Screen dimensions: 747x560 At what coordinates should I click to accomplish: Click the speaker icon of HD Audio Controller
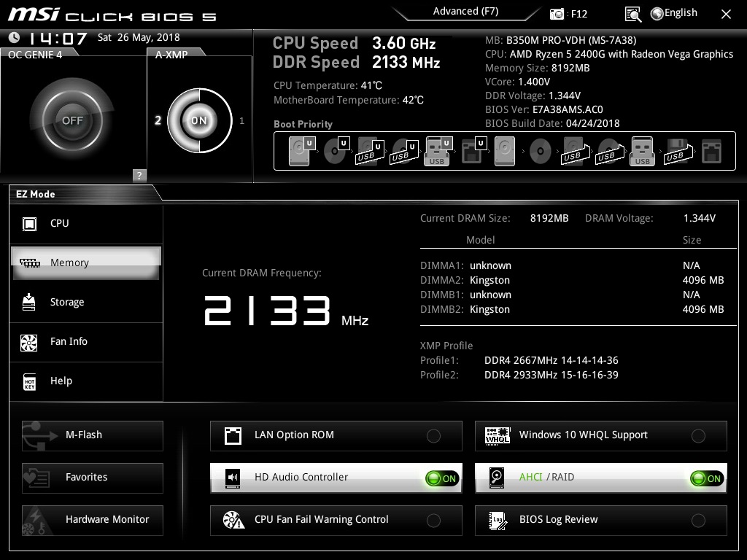[233, 478]
